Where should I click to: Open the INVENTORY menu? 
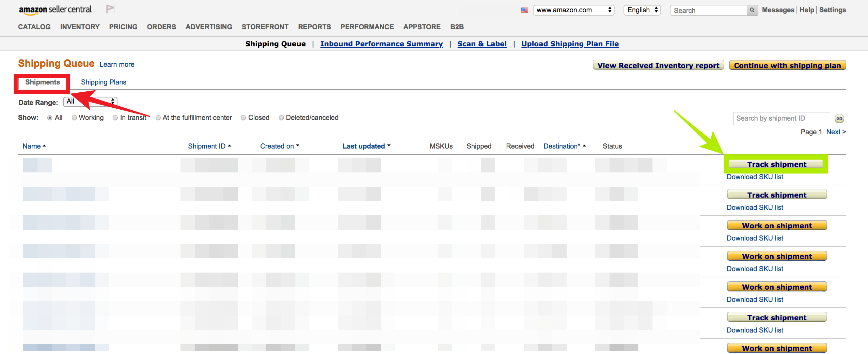[x=80, y=27]
